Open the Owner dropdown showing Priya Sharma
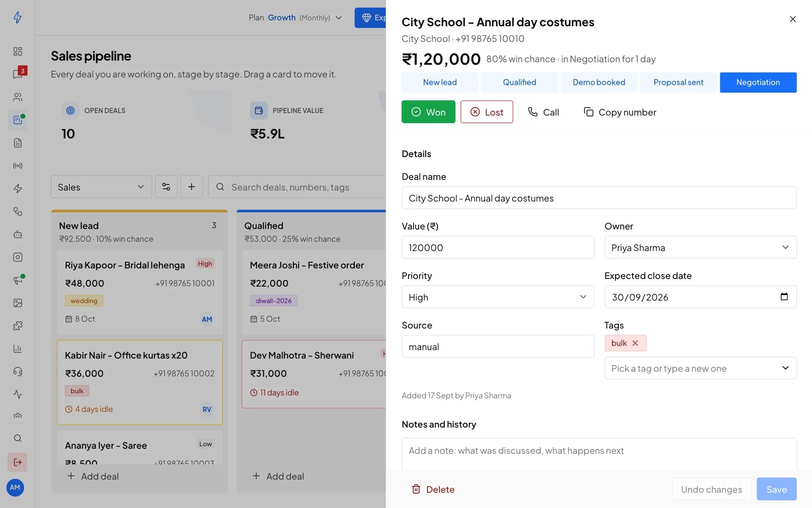 pos(700,247)
